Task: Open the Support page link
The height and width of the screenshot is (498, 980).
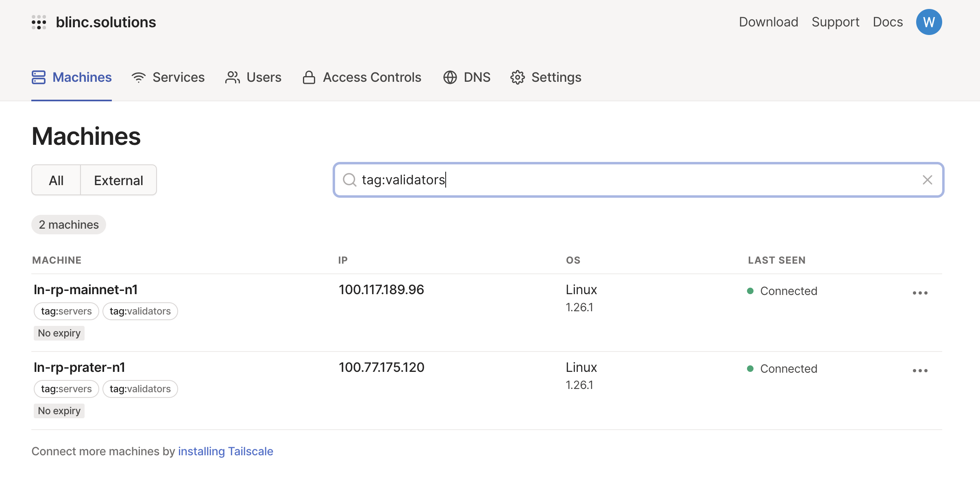Action: pyautogui.click(x=835, y=22)
